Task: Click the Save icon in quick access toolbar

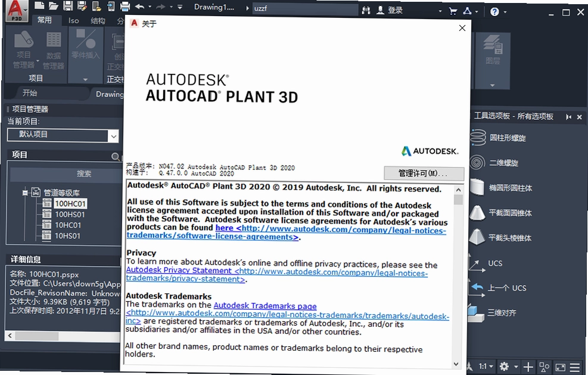Action: [x=68, y=5]
